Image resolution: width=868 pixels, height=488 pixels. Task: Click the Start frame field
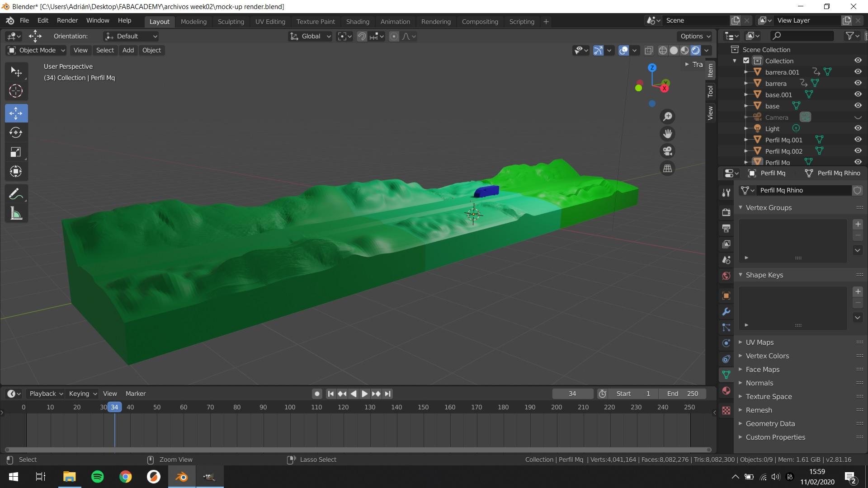pyautogui.click(x=633, y=394)
